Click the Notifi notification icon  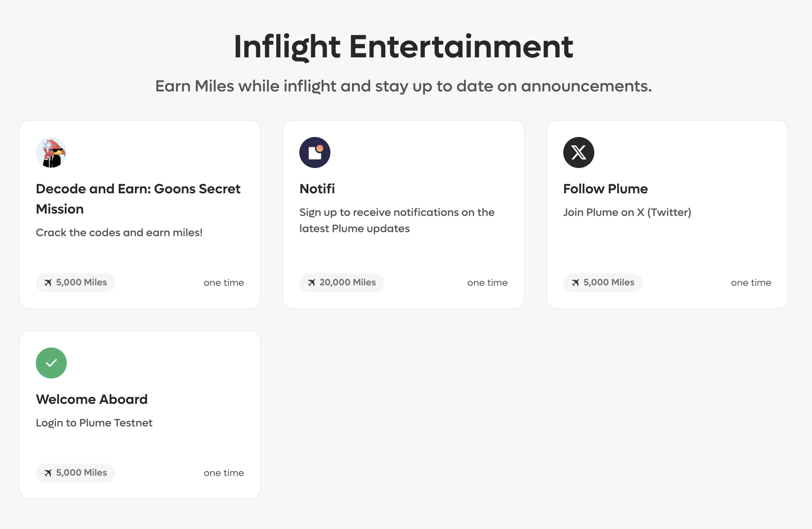(x=315, y=152)
